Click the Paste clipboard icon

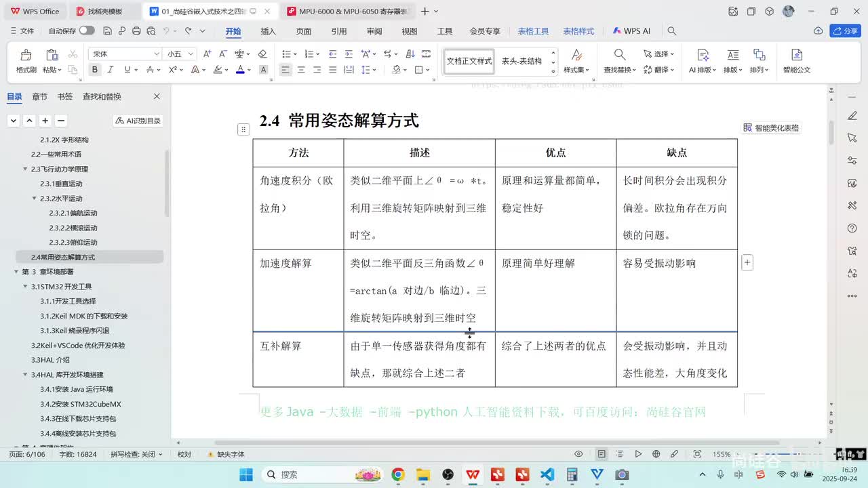point(52,55)
